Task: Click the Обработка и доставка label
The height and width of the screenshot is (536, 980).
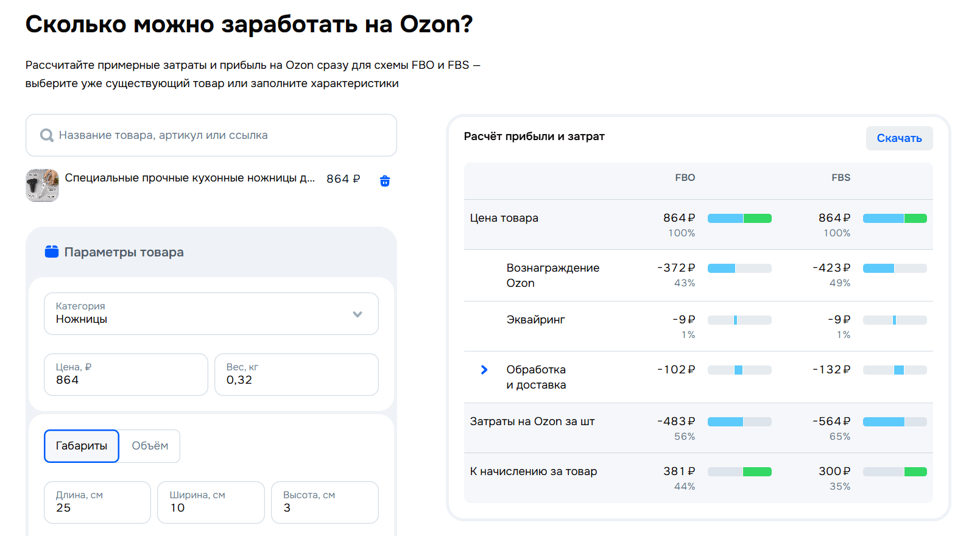Action: pyautogui.click(x=536, y=377)
